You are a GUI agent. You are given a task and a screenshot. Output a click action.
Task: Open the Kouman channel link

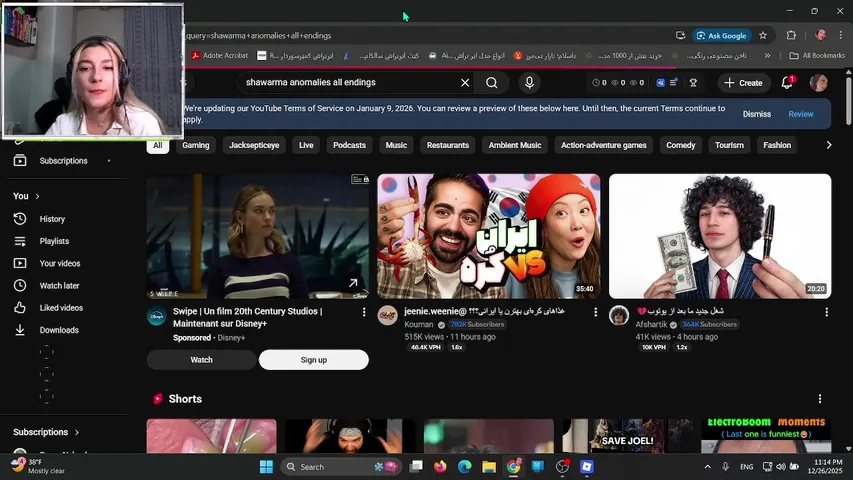point(419,324)
